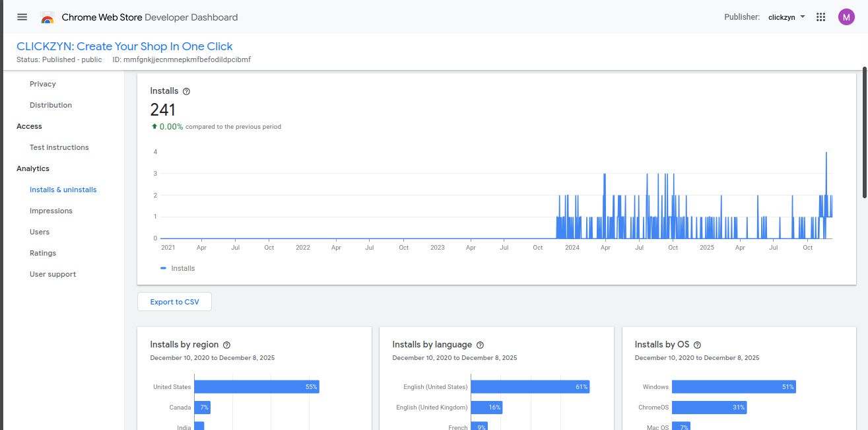This screenshot has width=868, height=430.
Task: Open CLICKZYN extension title link
Action: click(125, 46)
